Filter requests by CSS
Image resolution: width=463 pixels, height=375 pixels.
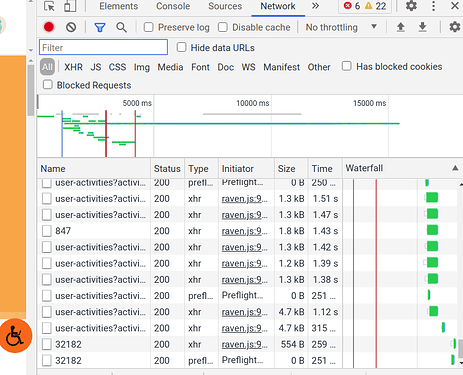pyautogui.click(x=117, y=67)
